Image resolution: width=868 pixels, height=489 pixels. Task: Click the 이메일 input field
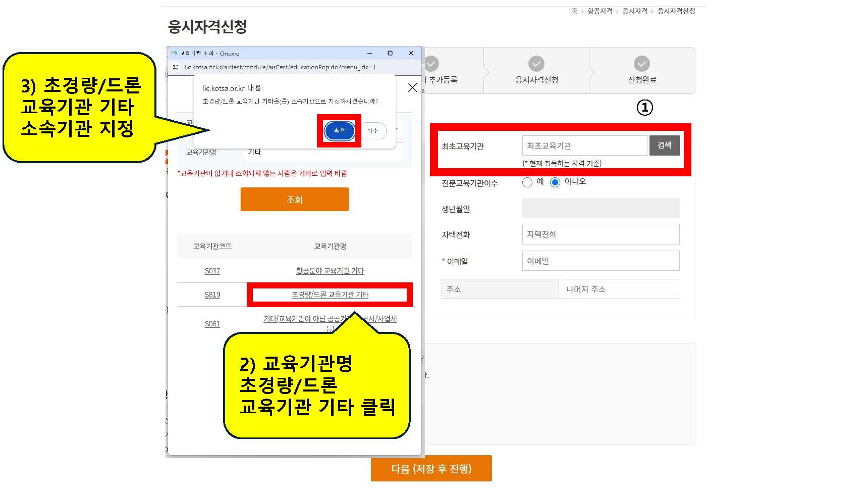point(601,261)
